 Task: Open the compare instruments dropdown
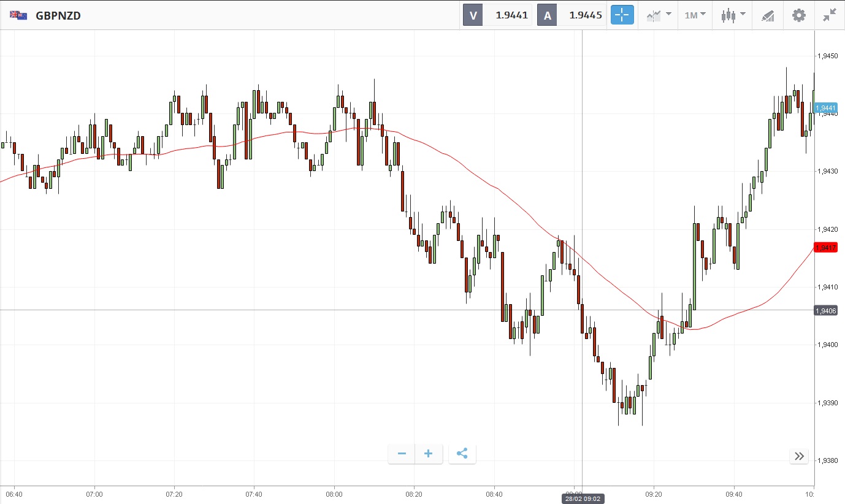658,15
